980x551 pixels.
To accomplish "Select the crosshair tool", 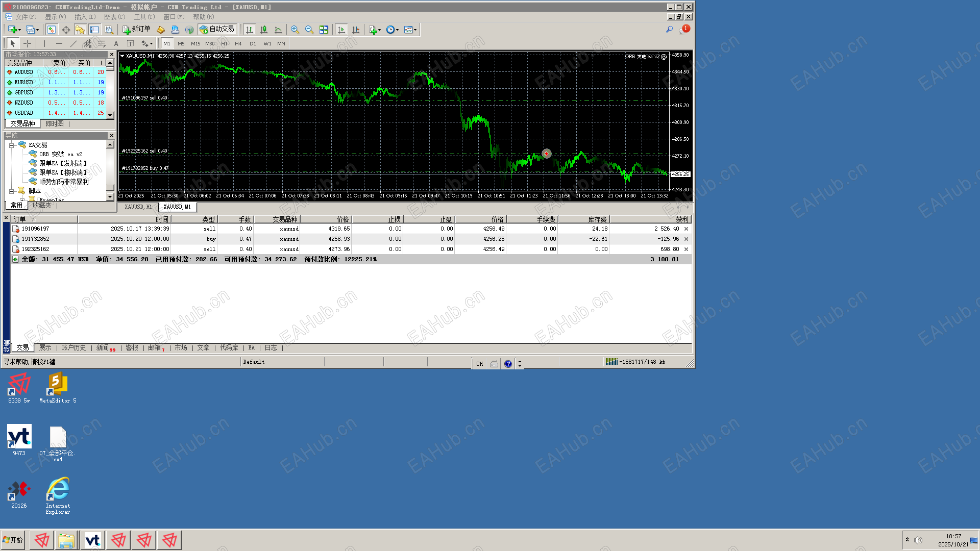I will click(x=27, y=44).
